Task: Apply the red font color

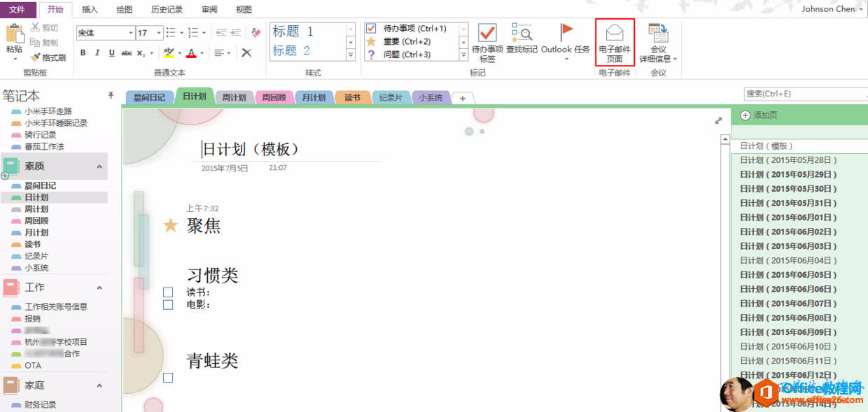Action: coord(191,52)
